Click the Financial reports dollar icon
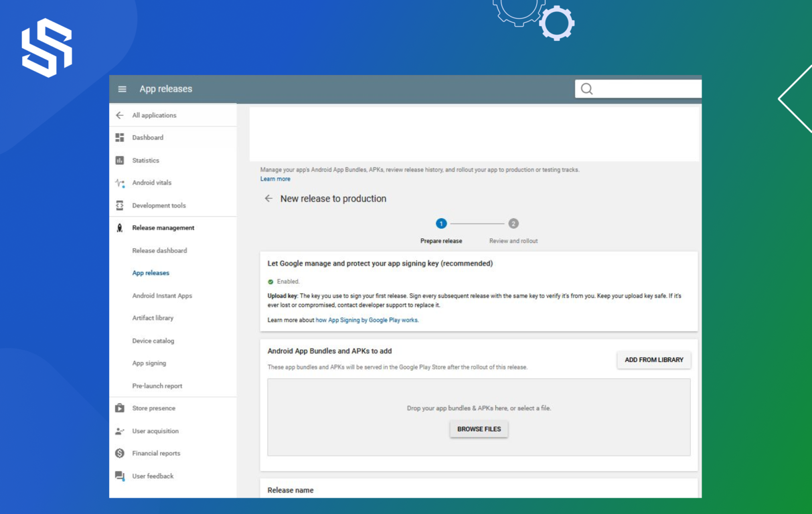 [120, 453]
